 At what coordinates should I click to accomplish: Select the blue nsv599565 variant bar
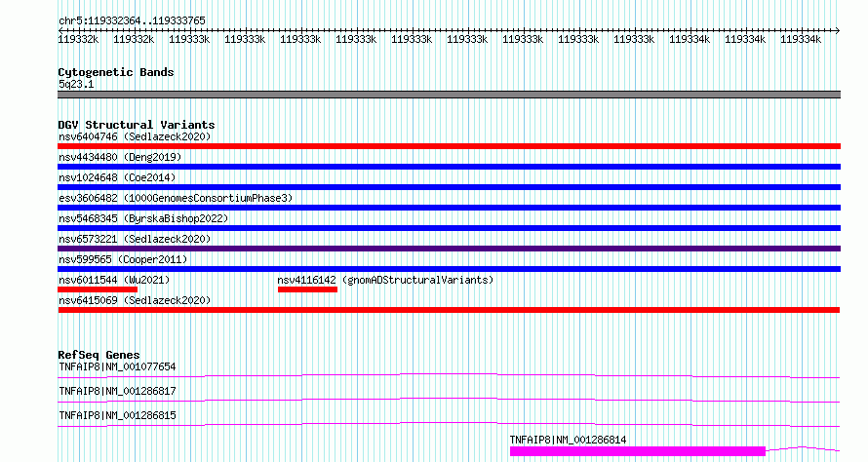pyautogui.click(x=449, y=269)
